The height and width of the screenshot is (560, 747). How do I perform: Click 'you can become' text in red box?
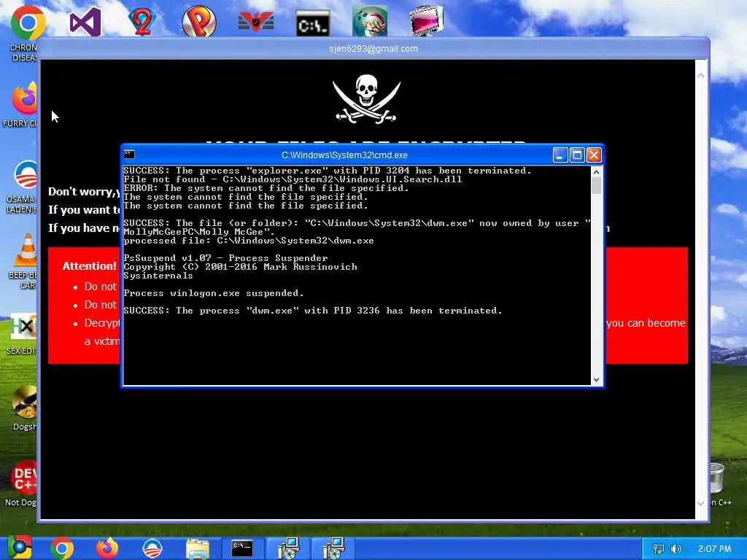click(646, 323)
